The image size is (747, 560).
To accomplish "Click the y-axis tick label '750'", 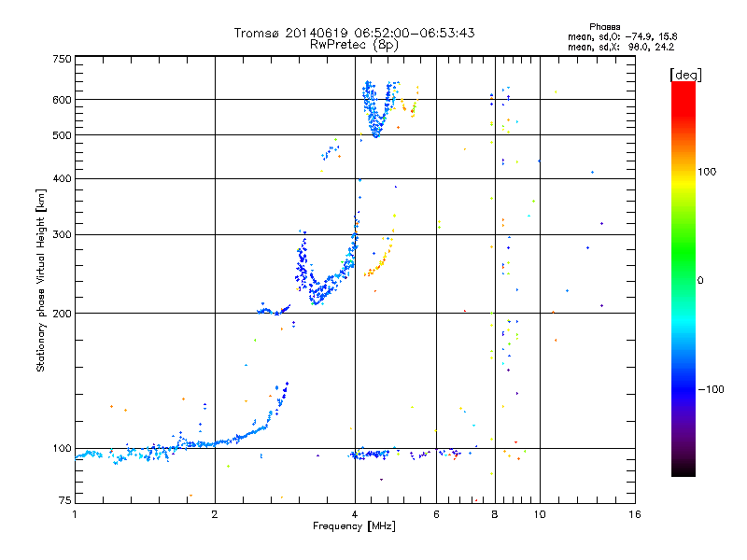I will click(x=63, y=59).
